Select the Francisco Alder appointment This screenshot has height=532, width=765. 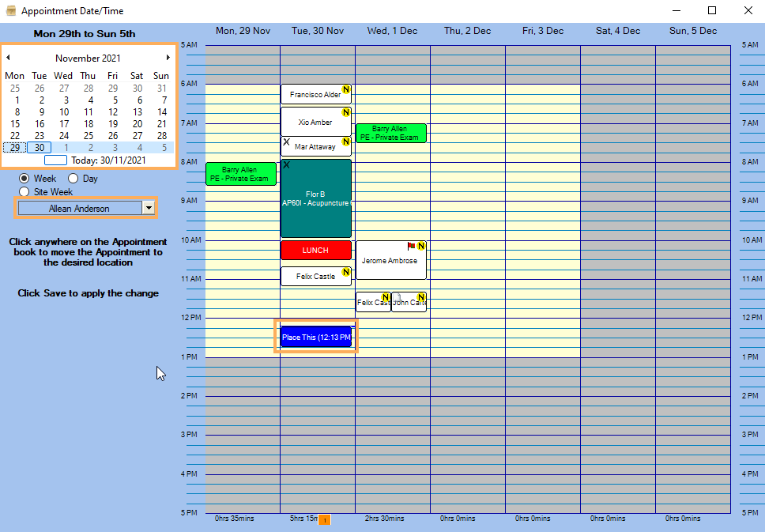coord(315,94)
